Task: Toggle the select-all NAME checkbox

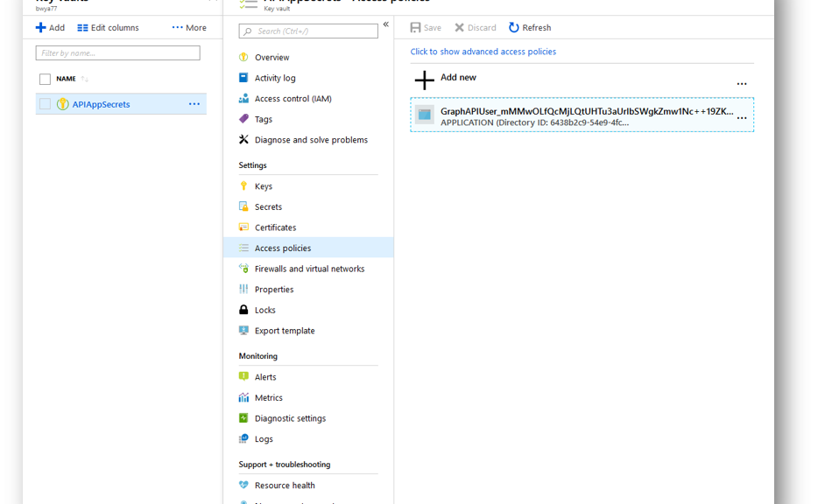Action: pyautogui.click(x=45, y=79)
